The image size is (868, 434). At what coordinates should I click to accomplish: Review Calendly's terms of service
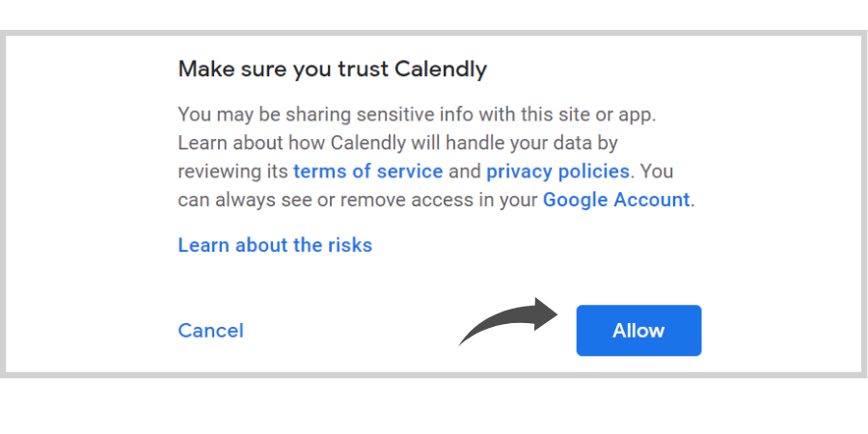[368, 171]
